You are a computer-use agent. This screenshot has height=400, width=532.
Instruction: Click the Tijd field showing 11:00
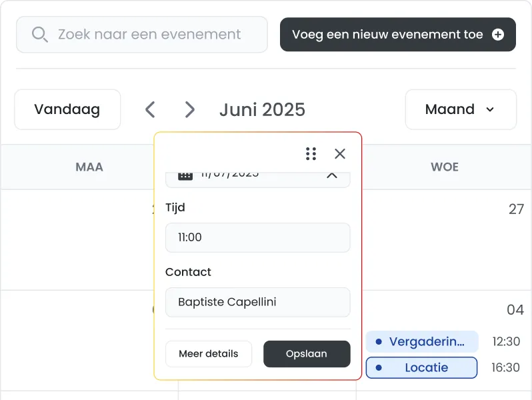258,237
